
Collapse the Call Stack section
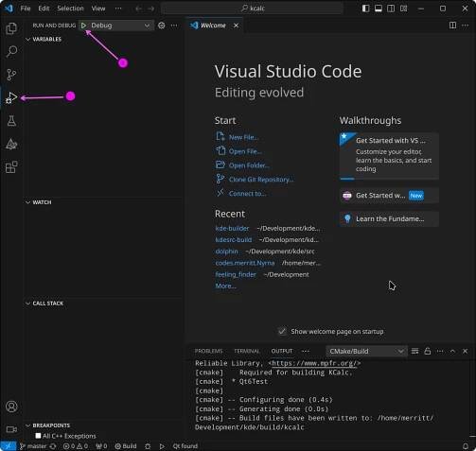[x=27, y=304]
